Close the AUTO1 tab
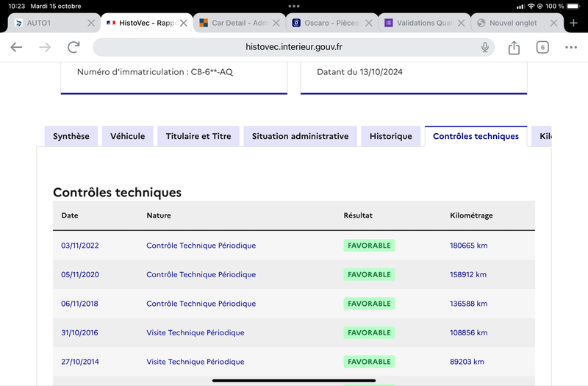This screenshot has height=386, width=588. 90,23
